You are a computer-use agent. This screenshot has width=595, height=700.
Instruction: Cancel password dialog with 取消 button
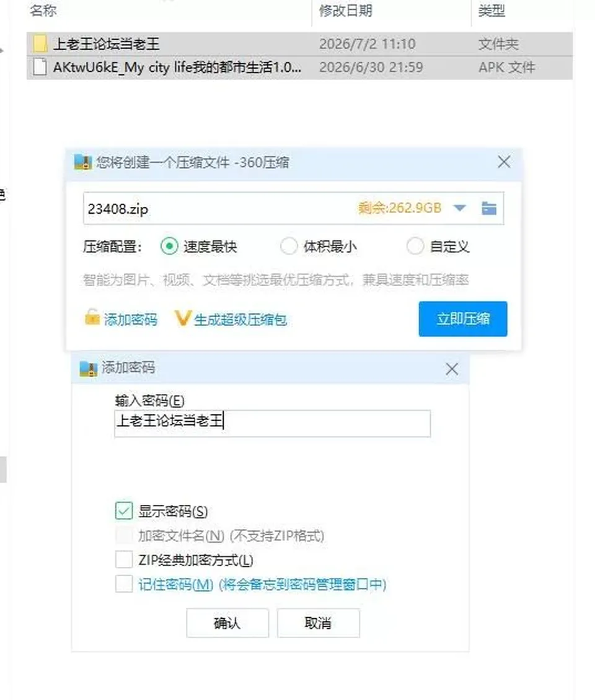pyautogui.click(x=318, y=623)
